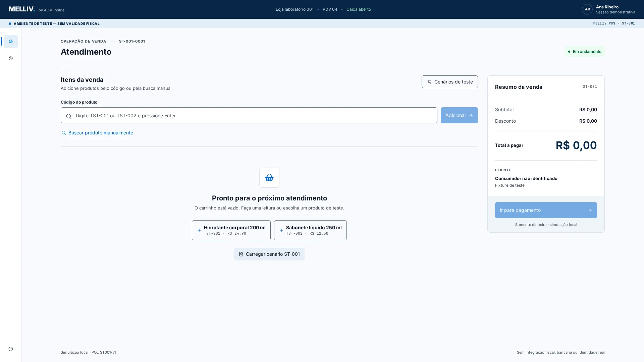Click ST-001-0001 breadcrumb code
Screen dimensions: 644x362
132,41
